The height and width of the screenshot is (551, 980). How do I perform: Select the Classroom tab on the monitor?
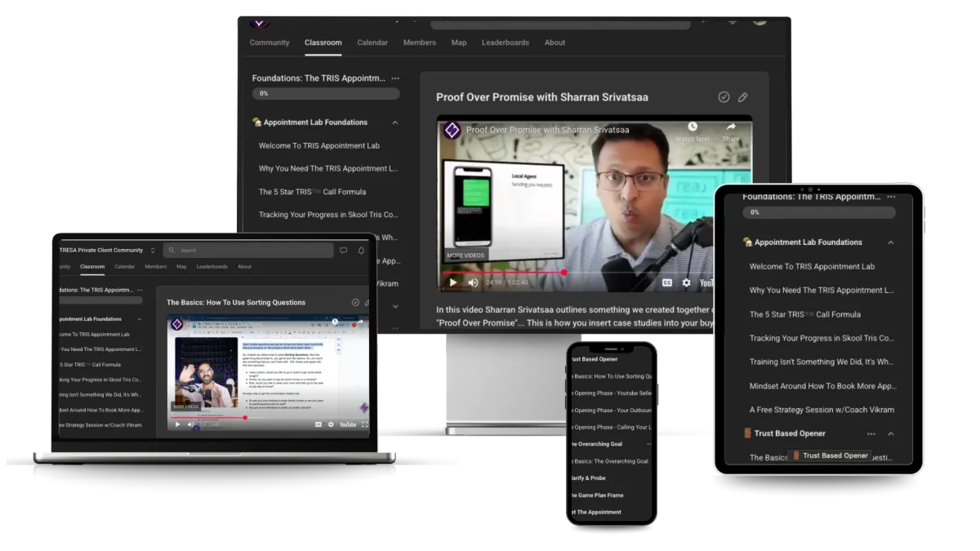pyautogui.click(x=323, y=42)
